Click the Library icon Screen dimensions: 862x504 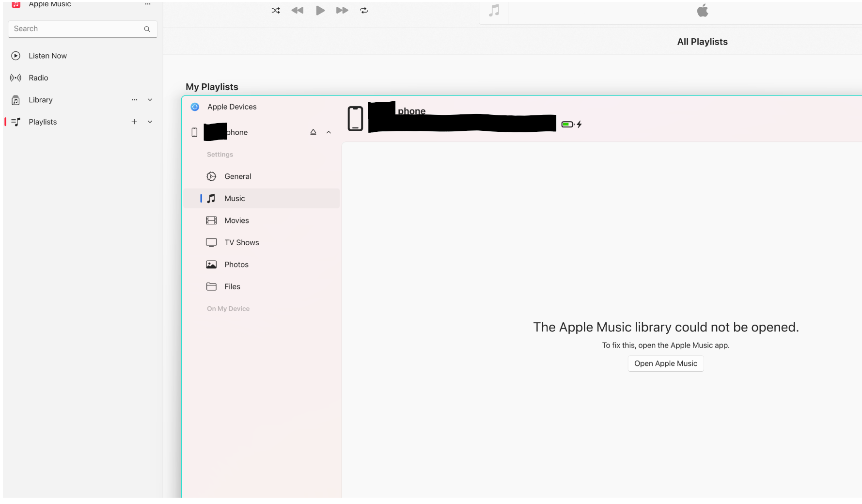coord(16,100)
